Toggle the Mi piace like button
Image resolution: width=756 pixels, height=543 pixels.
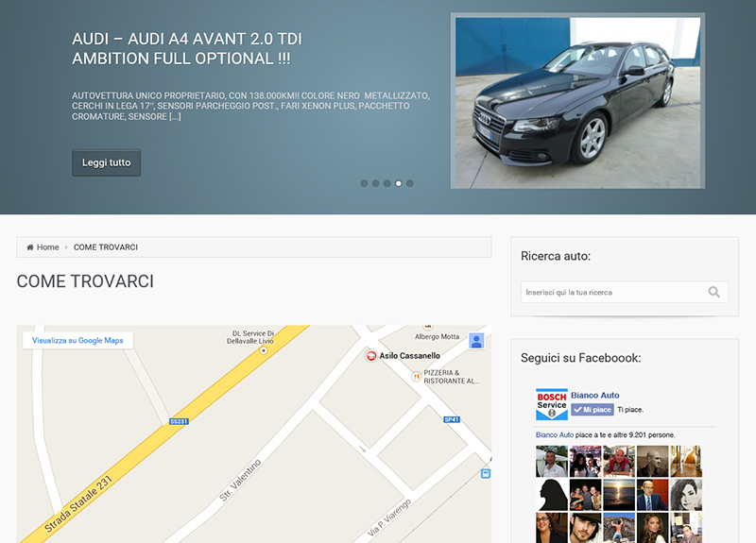tap(593, 410)
